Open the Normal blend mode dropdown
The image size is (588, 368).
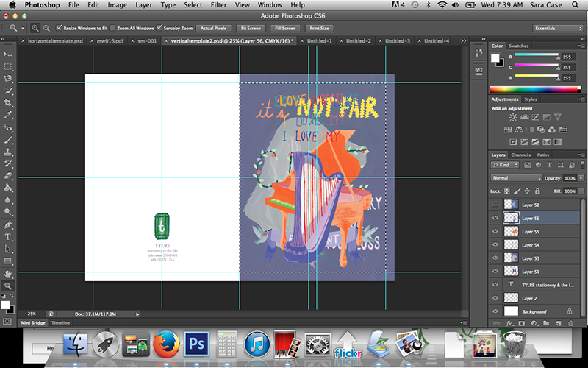click(516, 178)
